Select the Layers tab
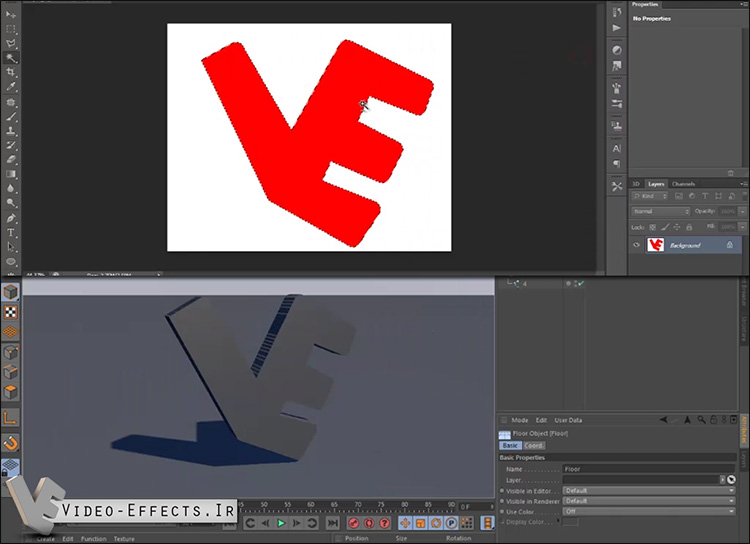The image size is (750, 544). point(656,184)
